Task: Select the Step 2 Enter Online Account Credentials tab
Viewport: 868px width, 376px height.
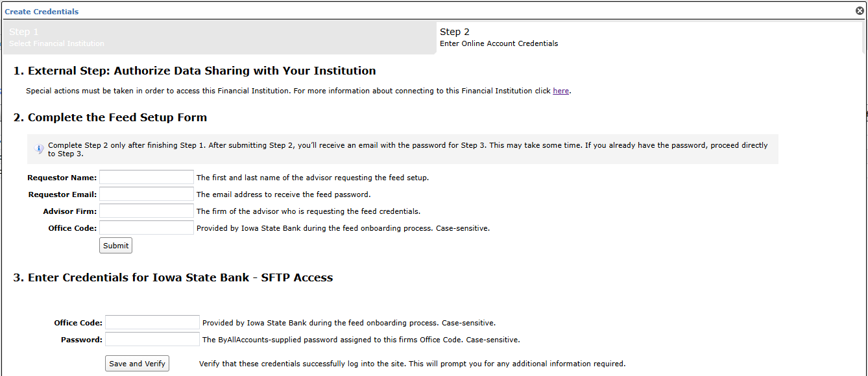Action: tap(649, 38)
